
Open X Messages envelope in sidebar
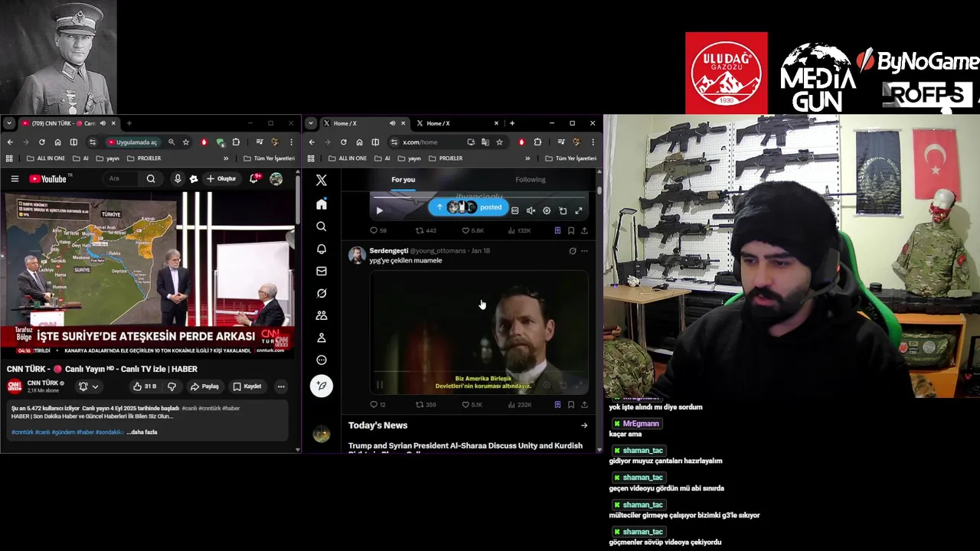coord(322,271)
